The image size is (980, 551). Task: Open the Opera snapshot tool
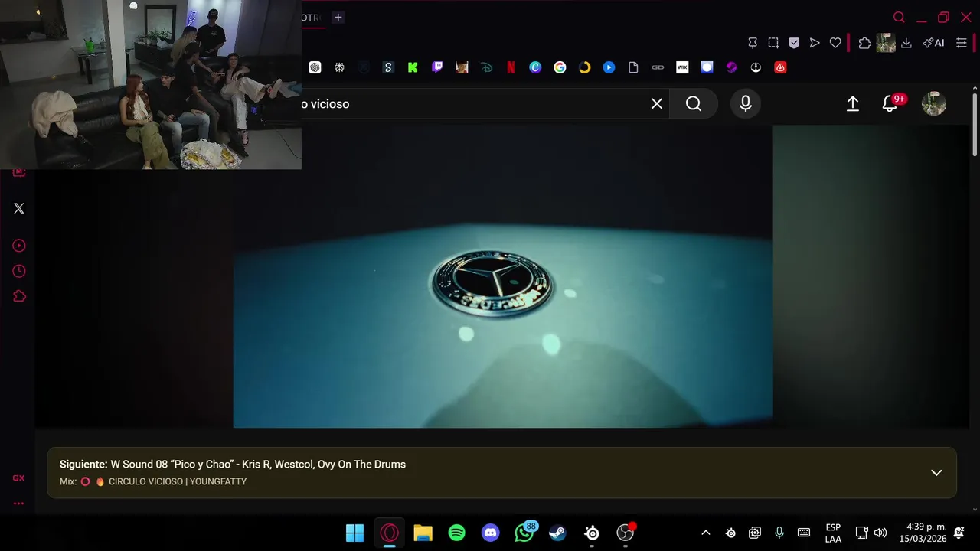pyautogui.click(x=773, y=43)
